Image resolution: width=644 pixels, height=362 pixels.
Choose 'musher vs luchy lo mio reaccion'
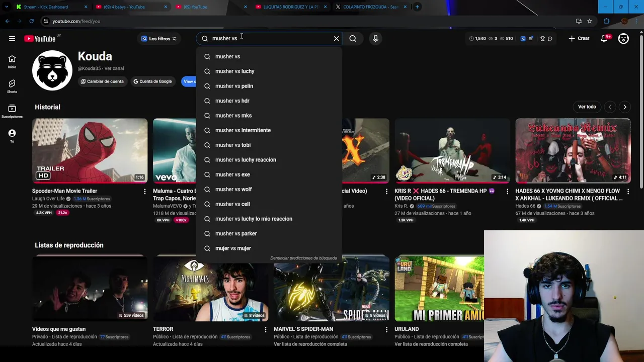pos(269,219)
